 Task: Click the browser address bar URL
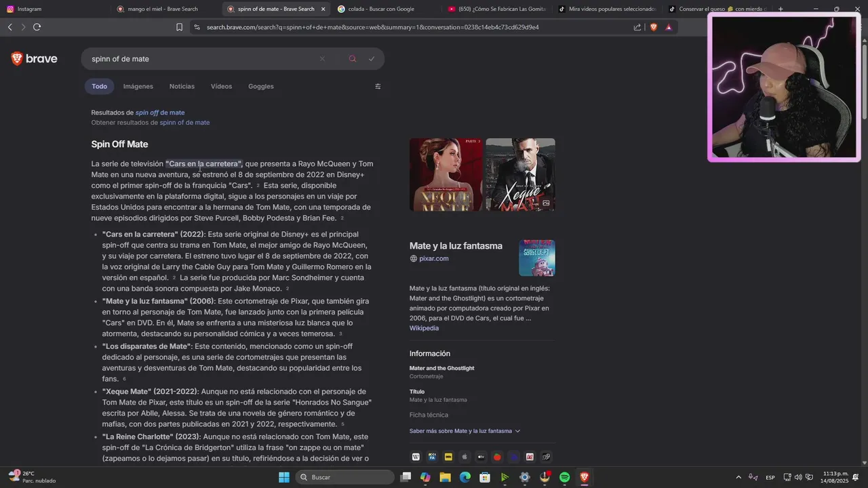pyautogui.click(x=373, y=27)
